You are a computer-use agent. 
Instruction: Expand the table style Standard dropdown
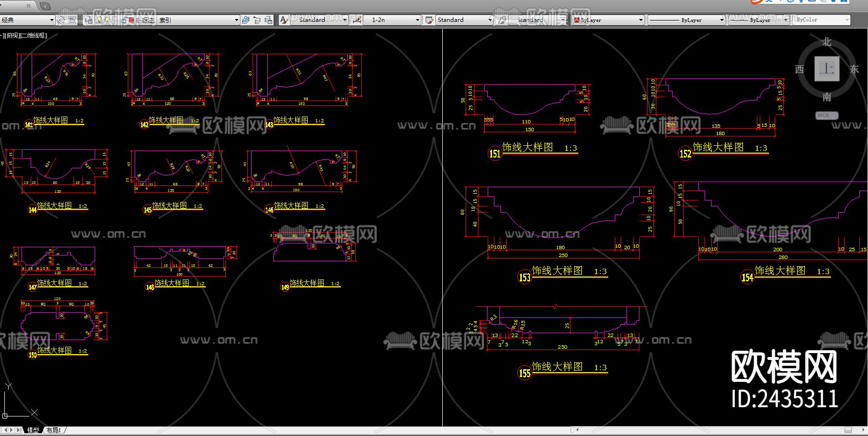(490, 20)
